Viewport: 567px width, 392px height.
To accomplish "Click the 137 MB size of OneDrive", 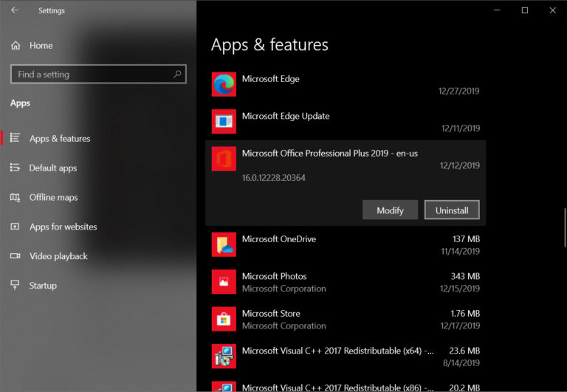I will click(466, 239).
